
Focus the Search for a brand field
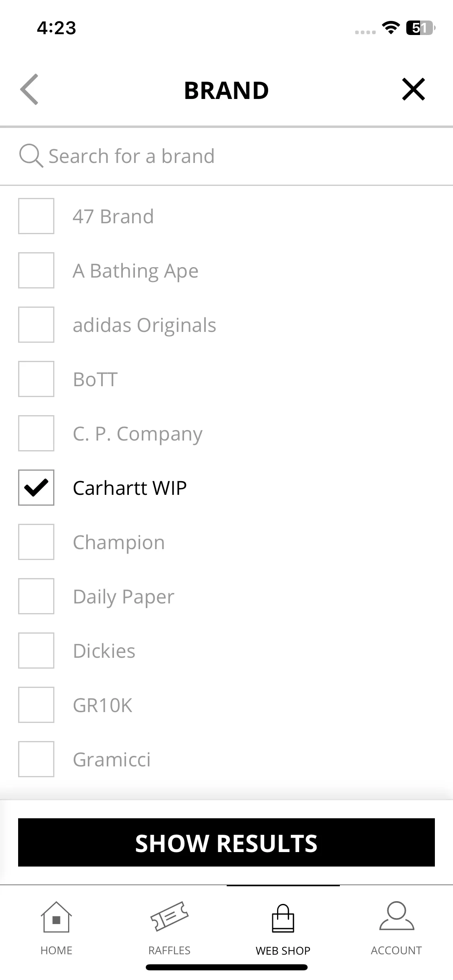(x=226, y=156)
